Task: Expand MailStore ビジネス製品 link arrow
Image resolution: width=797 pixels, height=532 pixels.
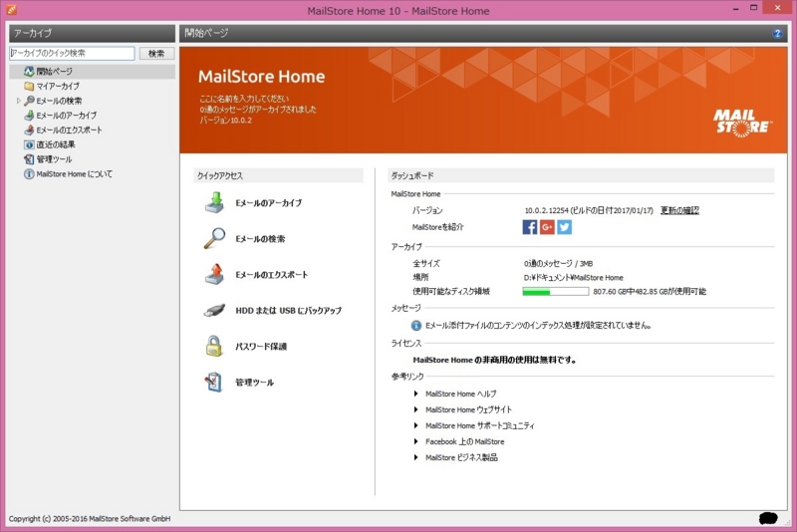Action: click(415, 457)
